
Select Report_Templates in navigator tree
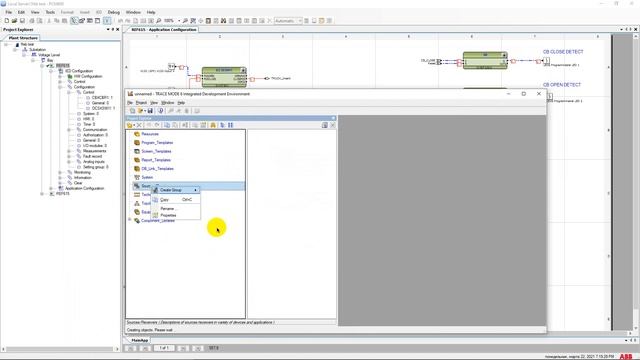click(156, 160)
